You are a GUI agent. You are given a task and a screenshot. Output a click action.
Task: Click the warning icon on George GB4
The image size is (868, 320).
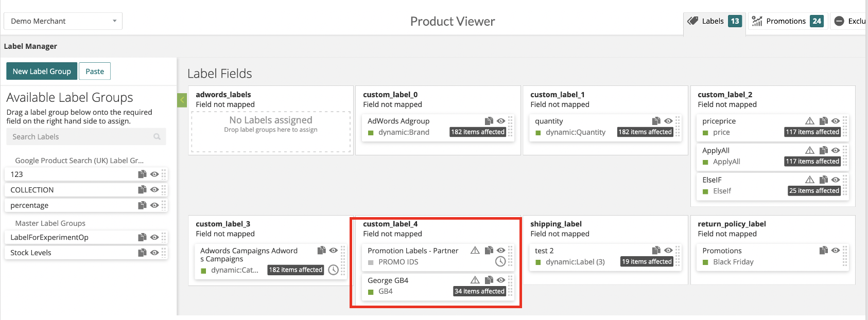click(475, 280)
